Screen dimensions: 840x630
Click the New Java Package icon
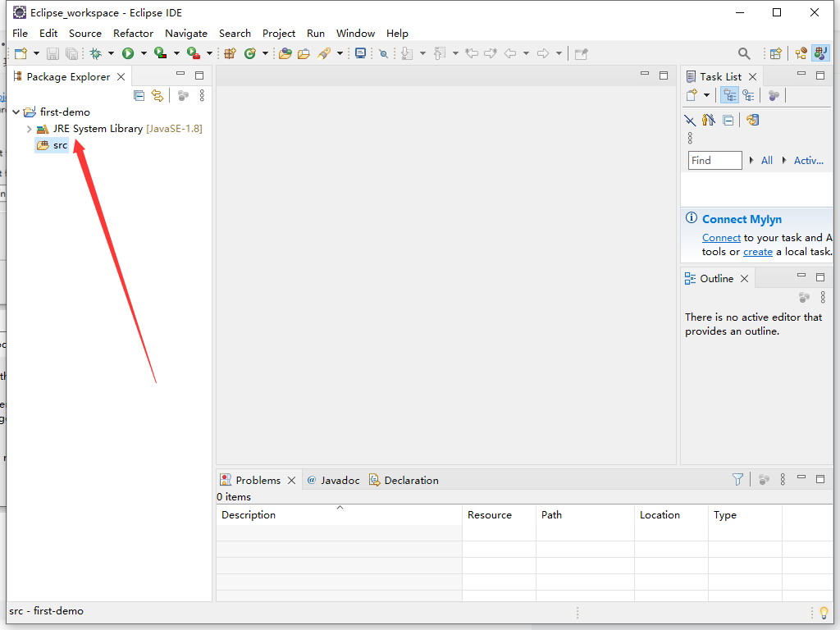pyautogui.click(x=231, y=53)
